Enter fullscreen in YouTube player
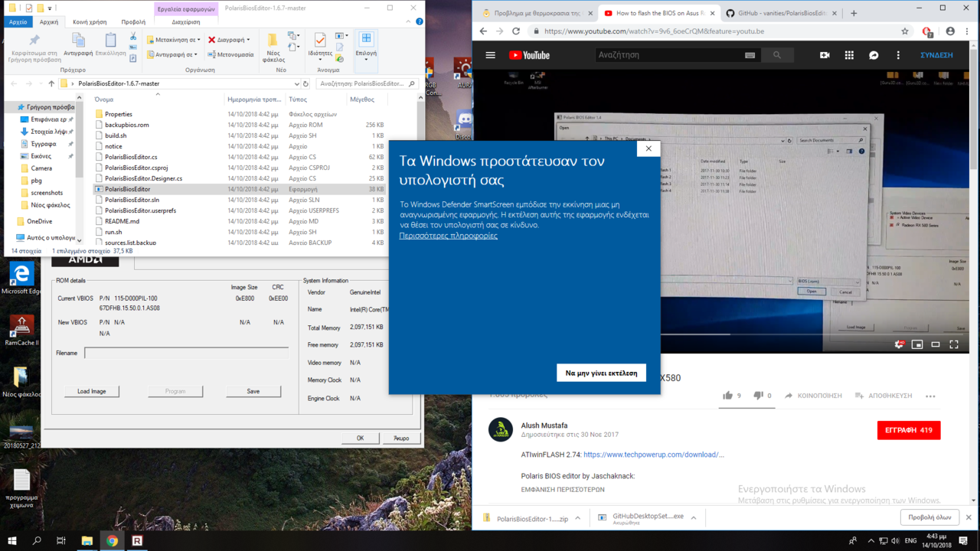 pyautogui.click(x=954, y=344)
